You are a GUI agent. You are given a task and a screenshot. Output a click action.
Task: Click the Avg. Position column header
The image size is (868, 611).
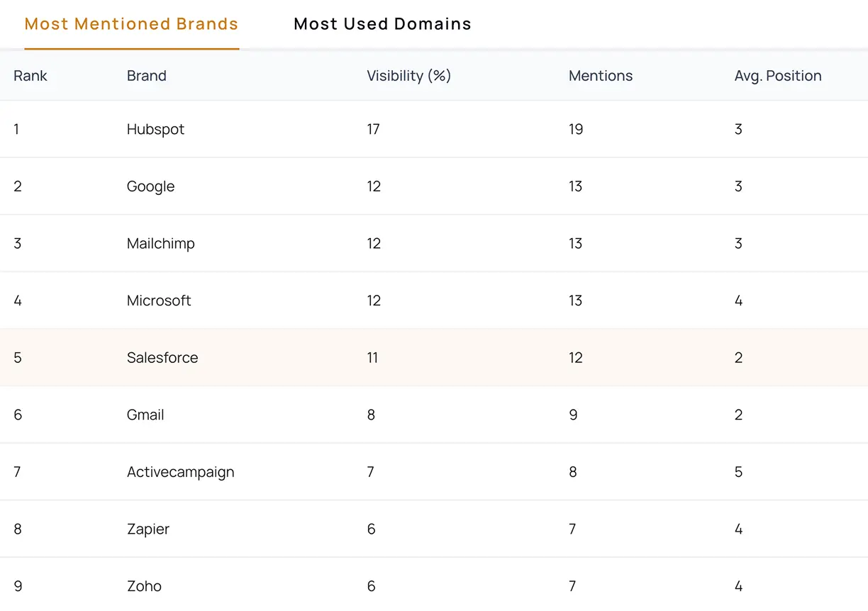(778, 76)
